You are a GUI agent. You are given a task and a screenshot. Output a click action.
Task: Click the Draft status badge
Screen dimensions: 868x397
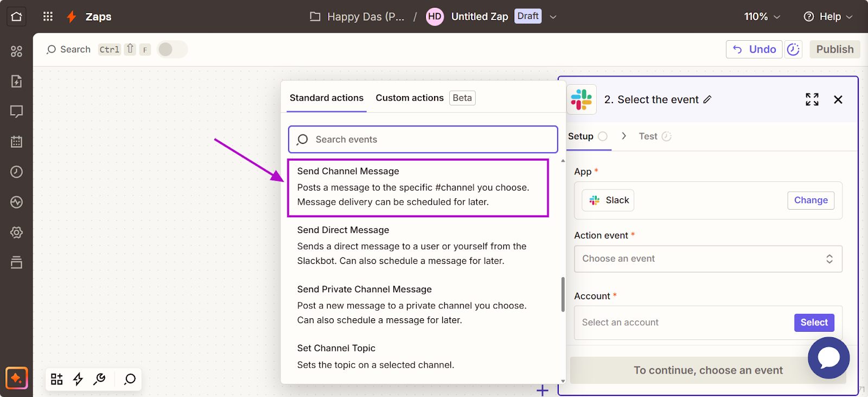point(528,16)
